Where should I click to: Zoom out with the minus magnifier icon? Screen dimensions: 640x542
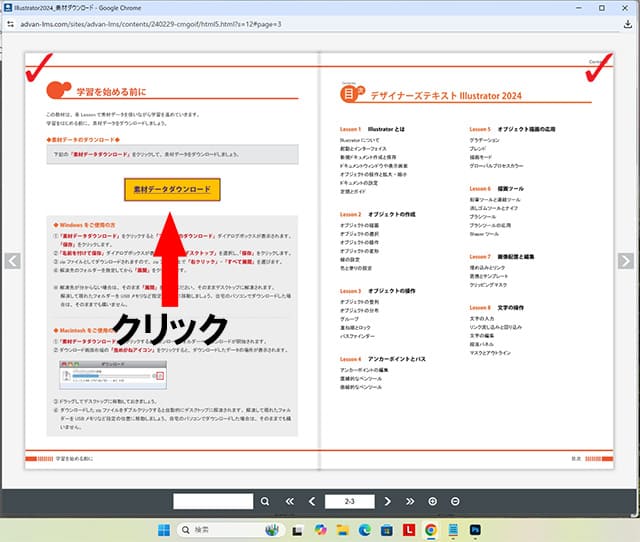(456, 501)
